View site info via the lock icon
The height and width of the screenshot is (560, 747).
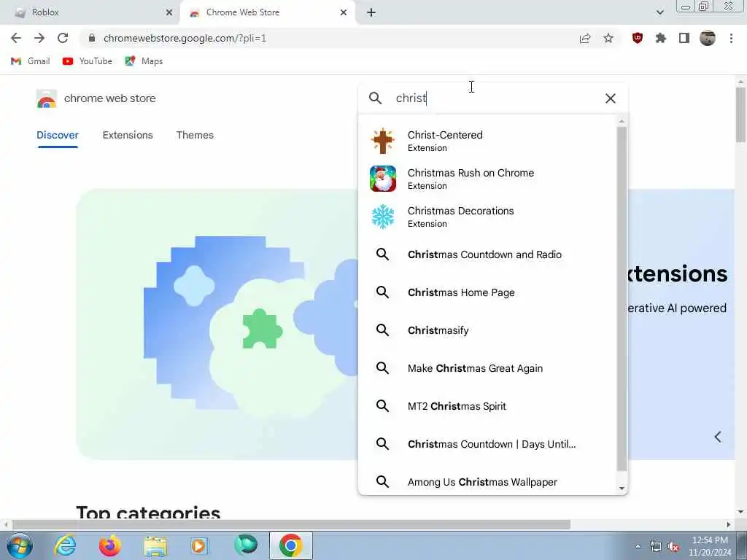pos(92,38)
